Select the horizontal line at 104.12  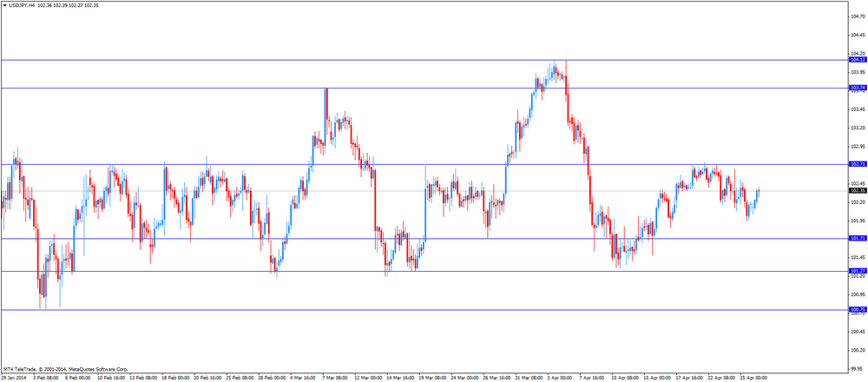point(424,59)
